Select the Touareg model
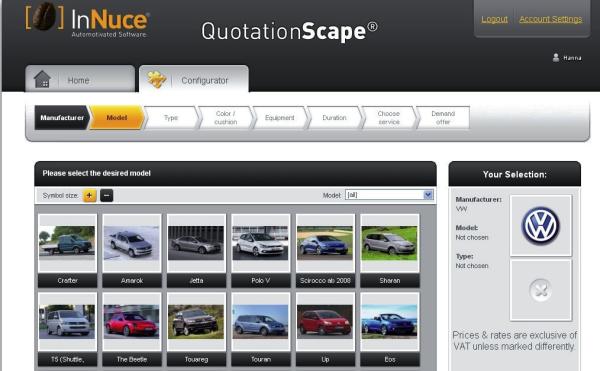600x371 pixels. coord(196,329)
